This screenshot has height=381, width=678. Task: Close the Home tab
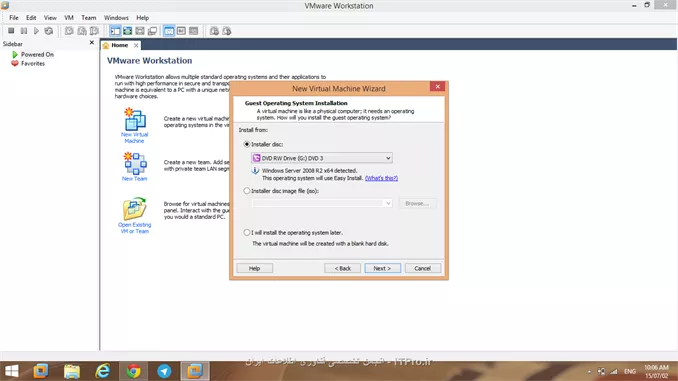click(136, 45)
